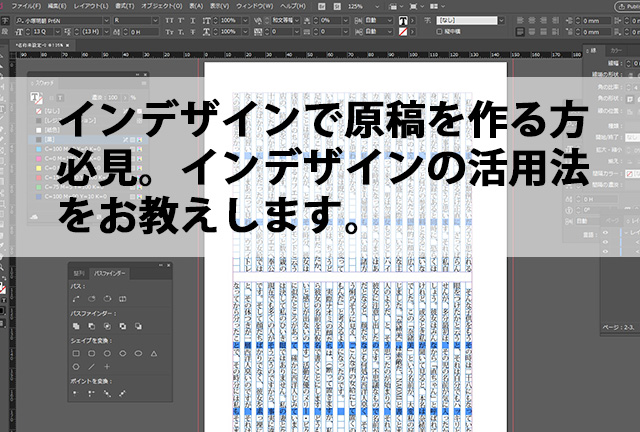Click the Publish Online button
Screen dimensions: 640x432
point(628,7)
